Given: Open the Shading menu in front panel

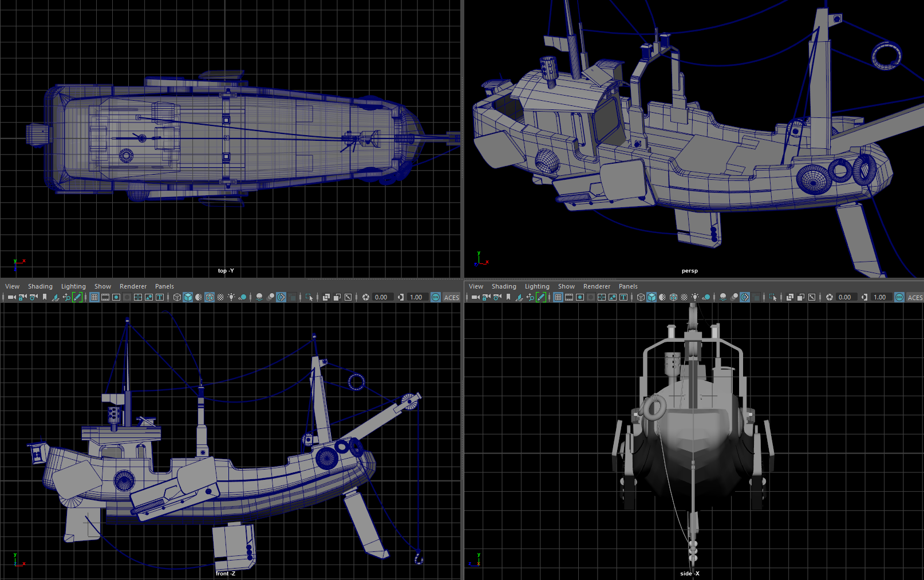Looking at the screenshot, I should click(40, 286).
